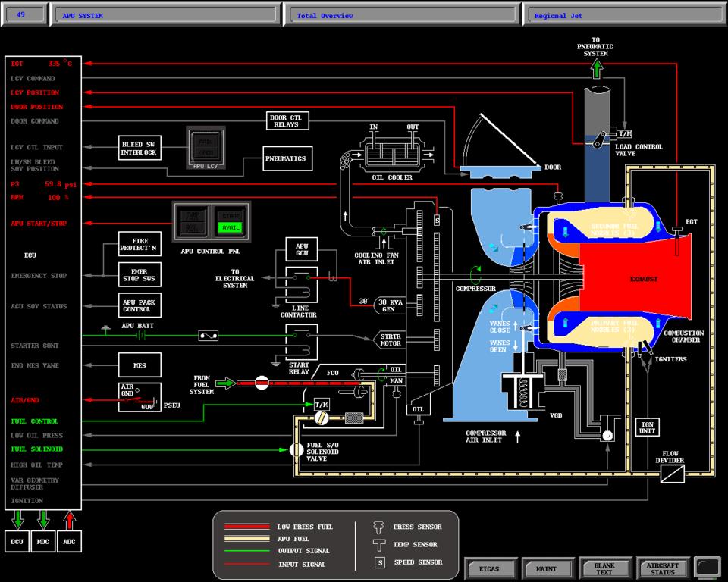The image size is (728, 582).
Task: Click the Total Overview header field
Action: click(401, 15)
